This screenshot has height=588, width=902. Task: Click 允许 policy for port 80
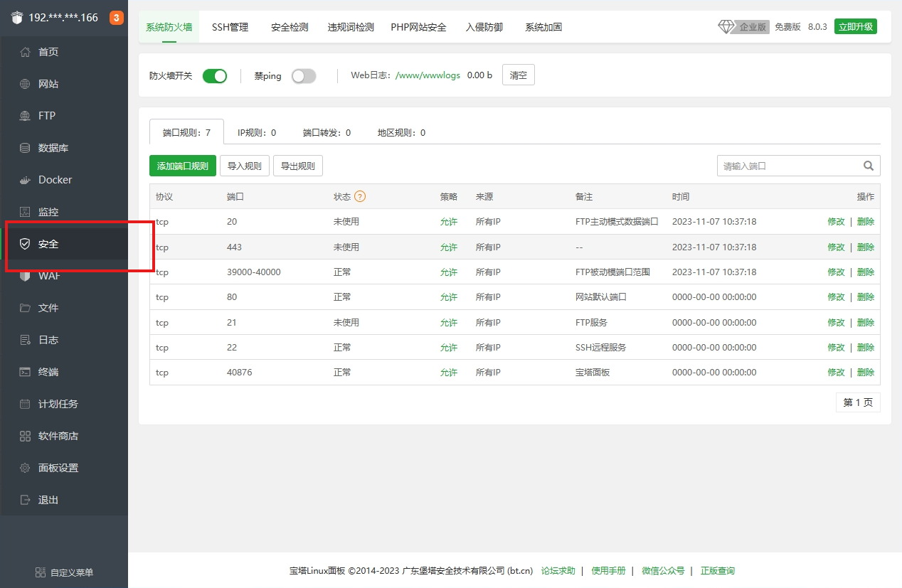[449, 297]
